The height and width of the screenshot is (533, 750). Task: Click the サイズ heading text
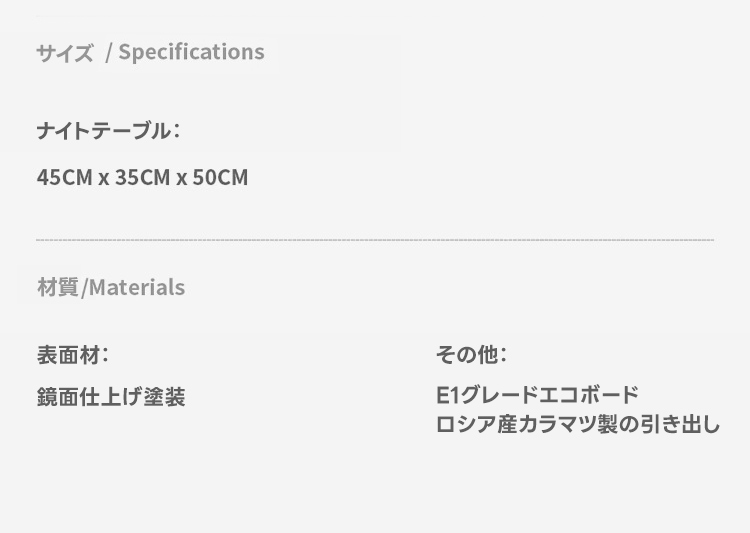click(x=65, y=53)
